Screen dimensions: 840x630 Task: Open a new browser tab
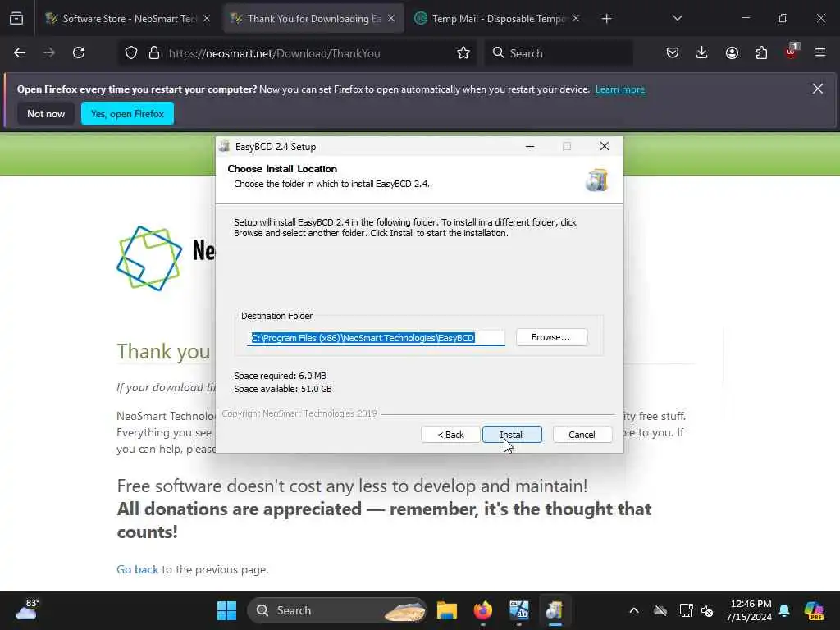(x=606, y=19)
